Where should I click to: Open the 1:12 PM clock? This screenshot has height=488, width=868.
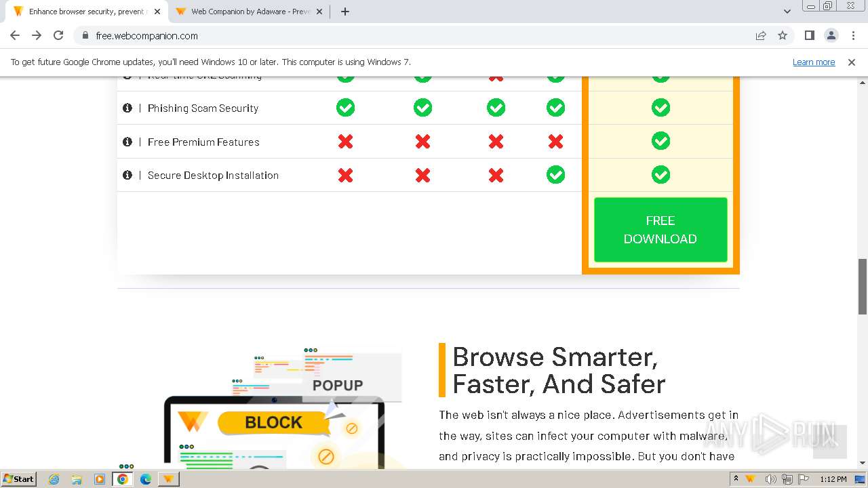[x=833, y=479]
